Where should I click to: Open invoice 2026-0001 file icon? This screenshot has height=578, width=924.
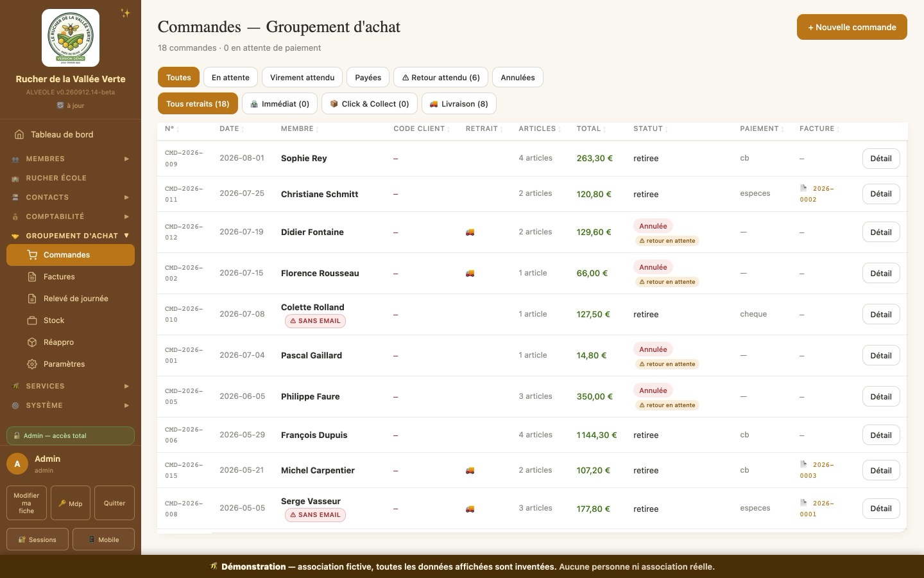pos(803,503)
